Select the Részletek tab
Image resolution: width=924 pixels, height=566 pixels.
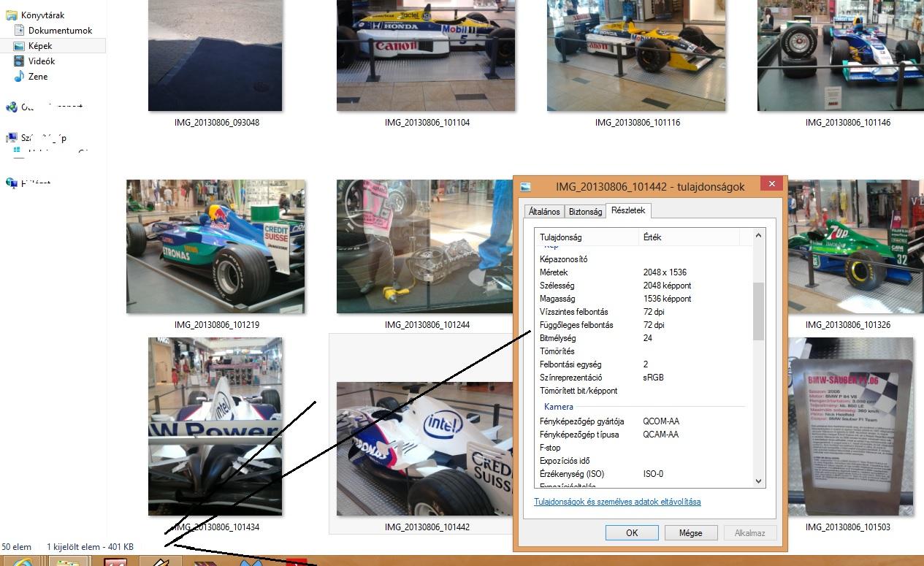pos(628,210)
